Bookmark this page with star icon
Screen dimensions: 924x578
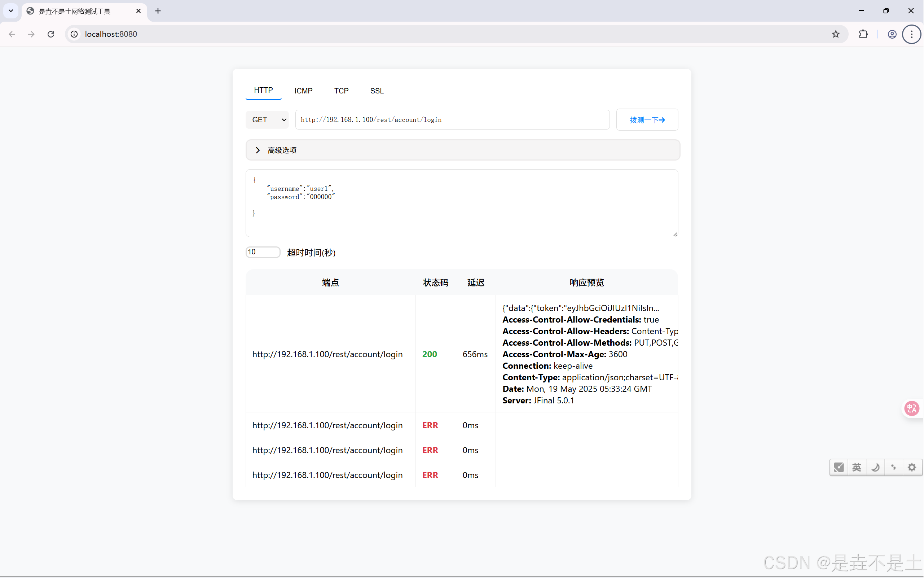835,34
